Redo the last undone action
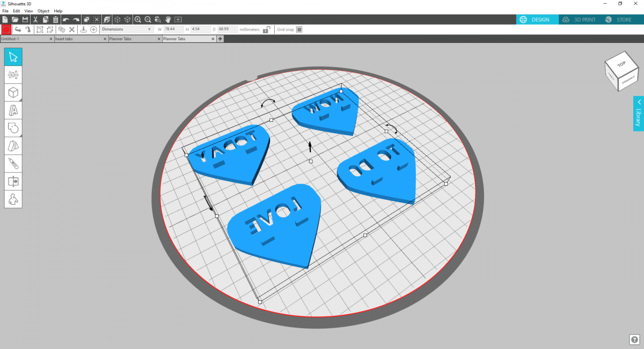644x349 pixels. pos(76,19)
